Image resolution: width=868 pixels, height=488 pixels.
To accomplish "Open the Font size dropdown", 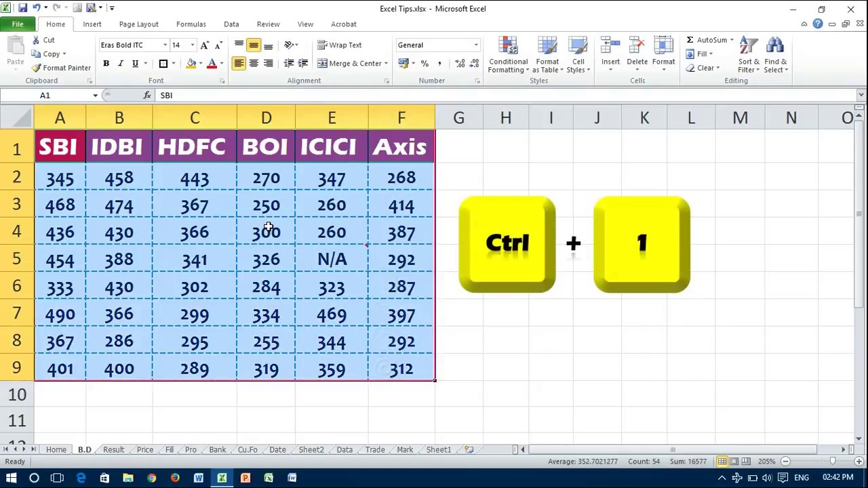I will [x=192, y=45].
